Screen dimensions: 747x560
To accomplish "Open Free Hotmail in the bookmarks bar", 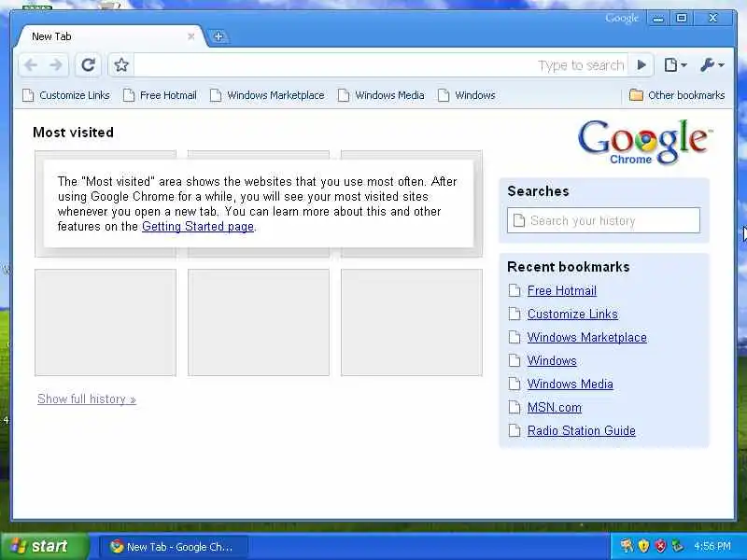I will (160, 95).
